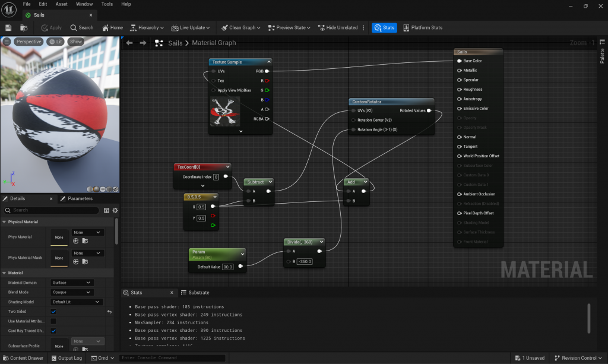
Task: Toggle Hide Unrelated nodes
Action: point(338,27)
